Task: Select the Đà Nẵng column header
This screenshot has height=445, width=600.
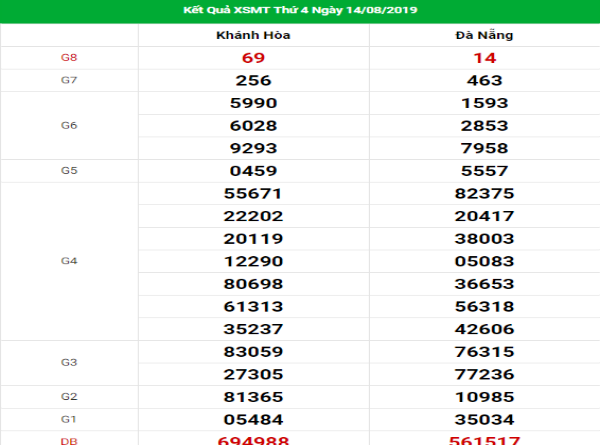Action: [x=484, y=35]
